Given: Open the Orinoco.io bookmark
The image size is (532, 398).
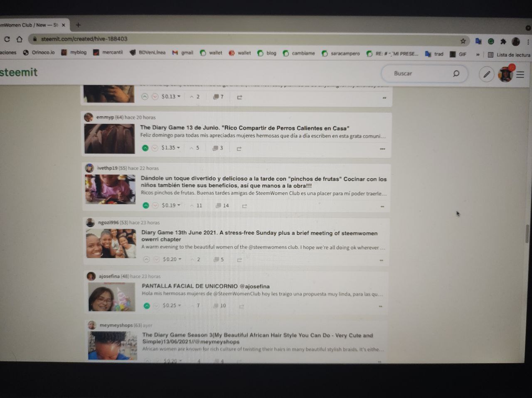Looking at the screenshot, I should [39, 52].
